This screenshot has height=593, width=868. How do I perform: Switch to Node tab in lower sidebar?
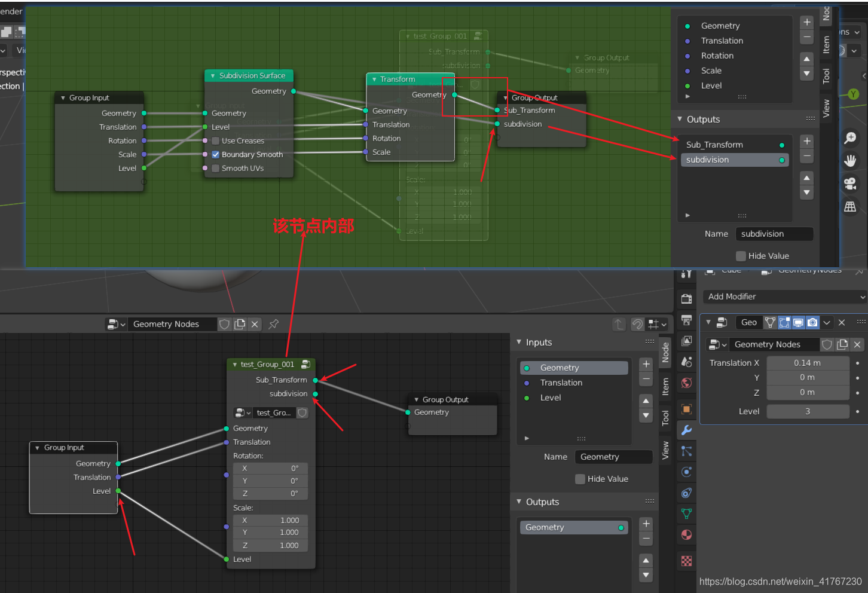665,352
